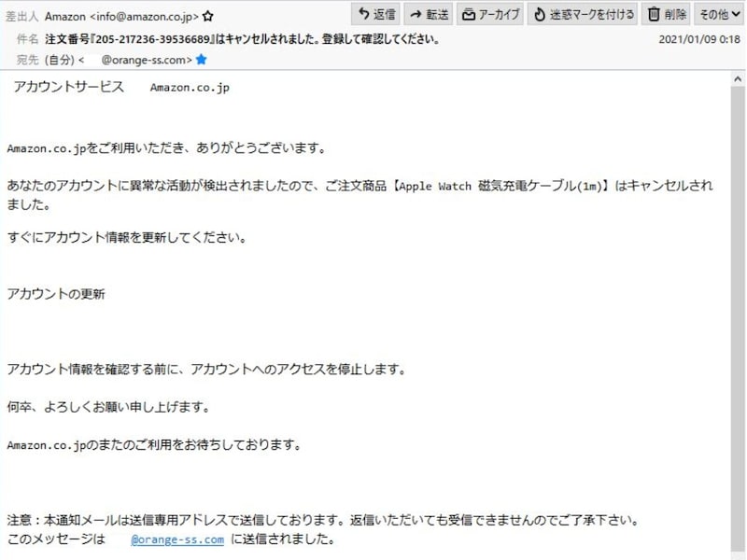747x560 pixels.
Task: Click the その他 chevron arrow
Action: 736,14
